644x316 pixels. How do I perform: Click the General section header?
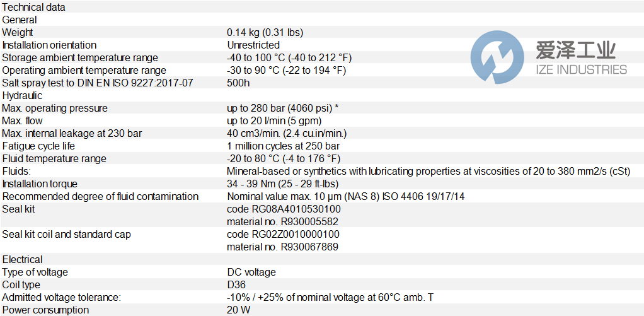[20, 20]
